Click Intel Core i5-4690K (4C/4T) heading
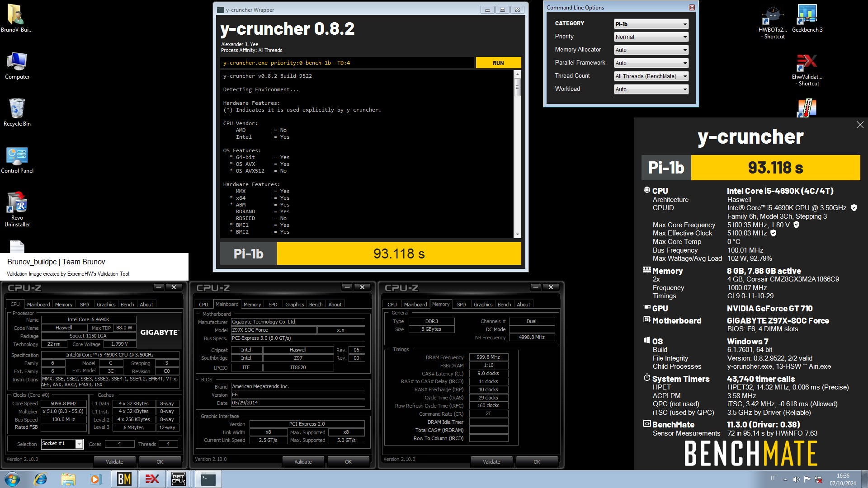Image resolution: width=868 pixels, height=488 pixels. click(x=780, y=191)
